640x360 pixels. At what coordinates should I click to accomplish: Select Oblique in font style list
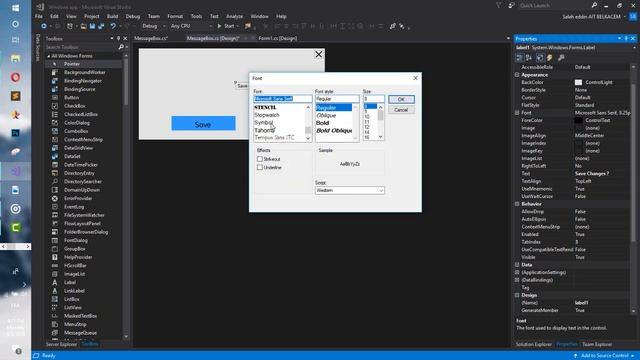(326, 116)
